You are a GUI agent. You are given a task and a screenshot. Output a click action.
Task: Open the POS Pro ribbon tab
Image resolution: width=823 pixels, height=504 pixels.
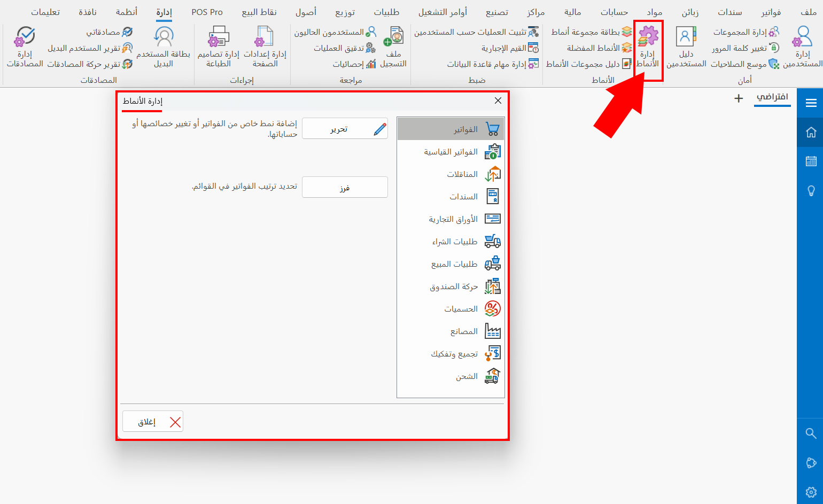click(x=207, y=11)
